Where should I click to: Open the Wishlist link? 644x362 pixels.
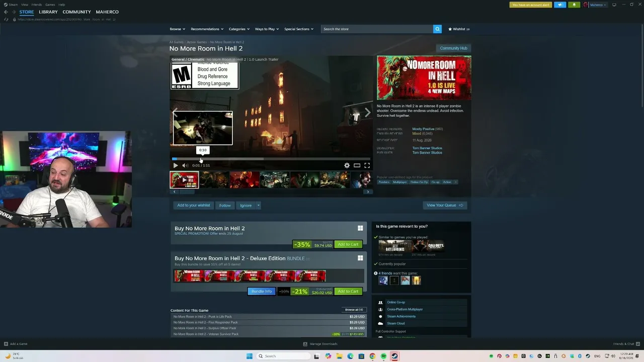tap(458, 29)
